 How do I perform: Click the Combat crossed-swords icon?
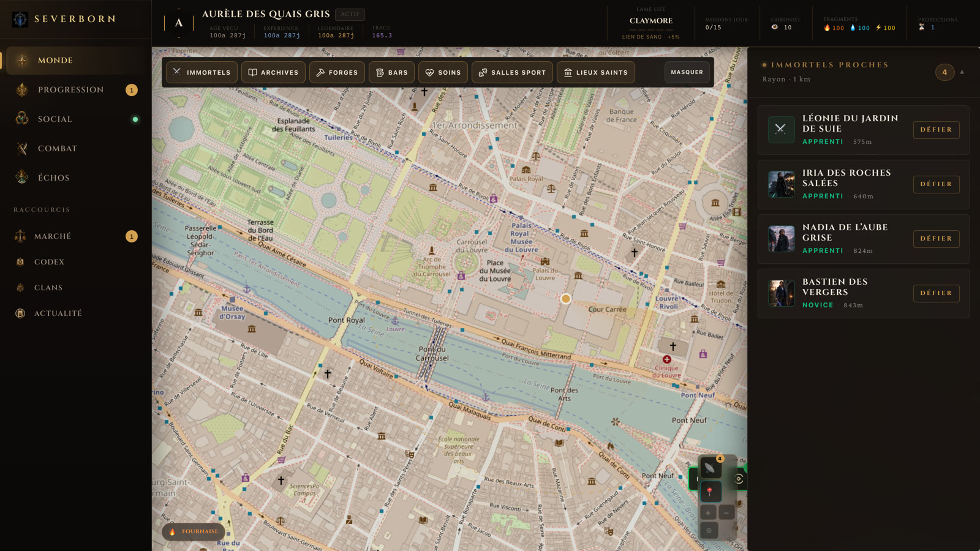[22, 148]
